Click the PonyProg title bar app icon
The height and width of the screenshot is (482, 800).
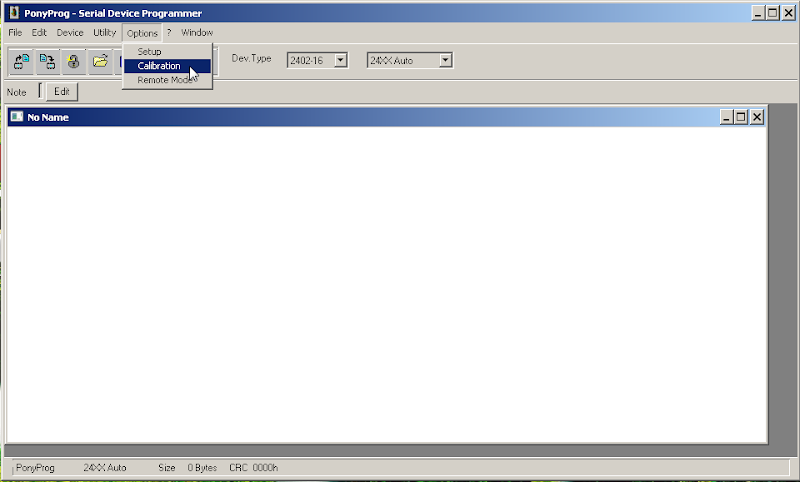tap(14, 13)
